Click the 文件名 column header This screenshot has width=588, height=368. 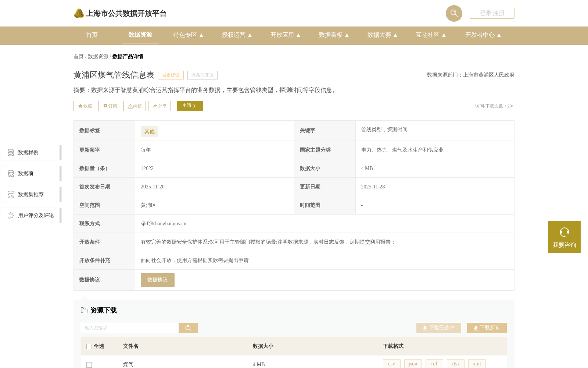point(130,346)
